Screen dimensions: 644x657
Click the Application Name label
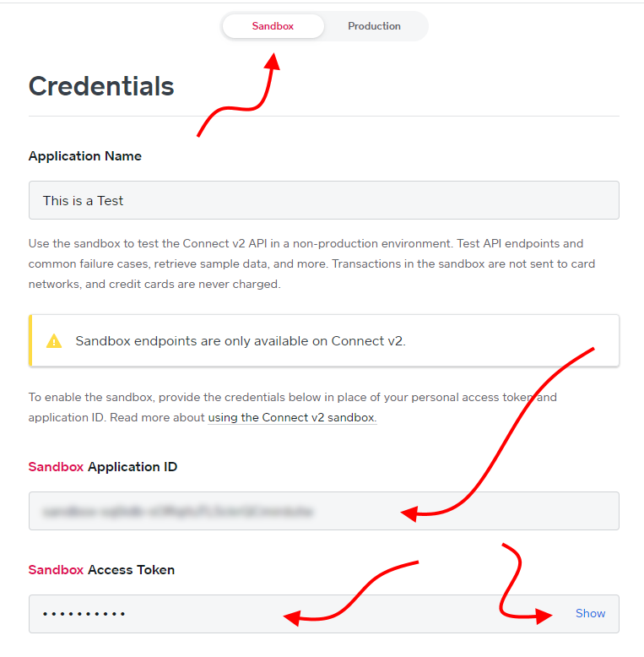coord(85,156)
